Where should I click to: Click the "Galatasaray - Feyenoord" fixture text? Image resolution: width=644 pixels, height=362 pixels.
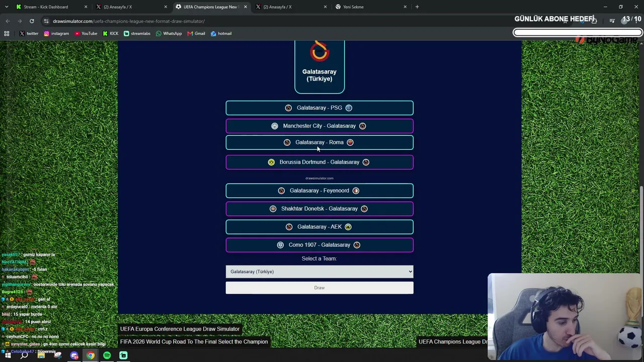(319, 191)
